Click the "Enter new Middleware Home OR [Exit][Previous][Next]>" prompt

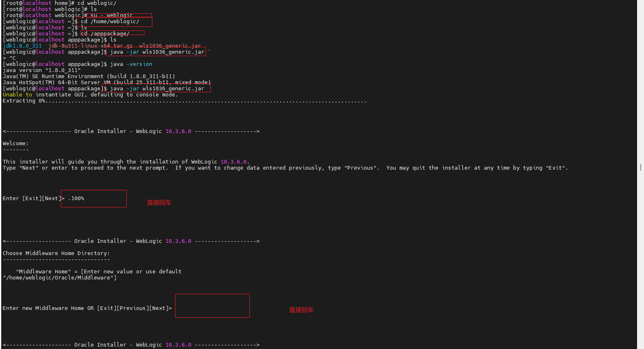click(x=87, y=308)
